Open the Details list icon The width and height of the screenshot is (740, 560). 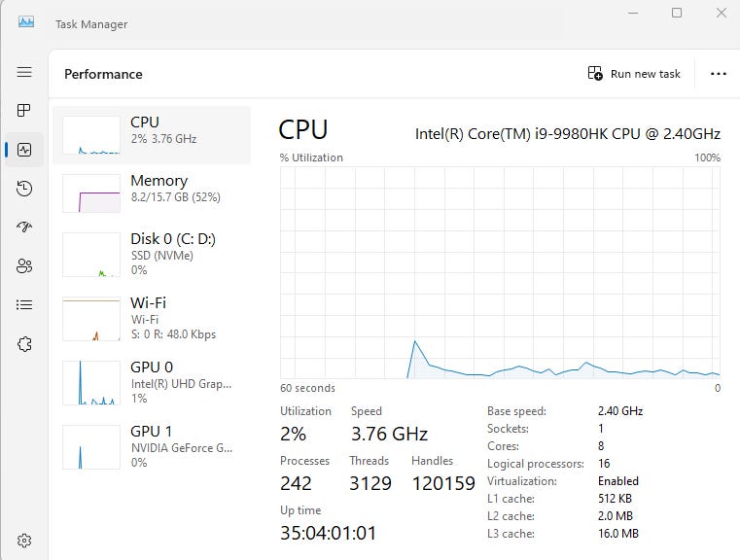click(x=24, y=304)
